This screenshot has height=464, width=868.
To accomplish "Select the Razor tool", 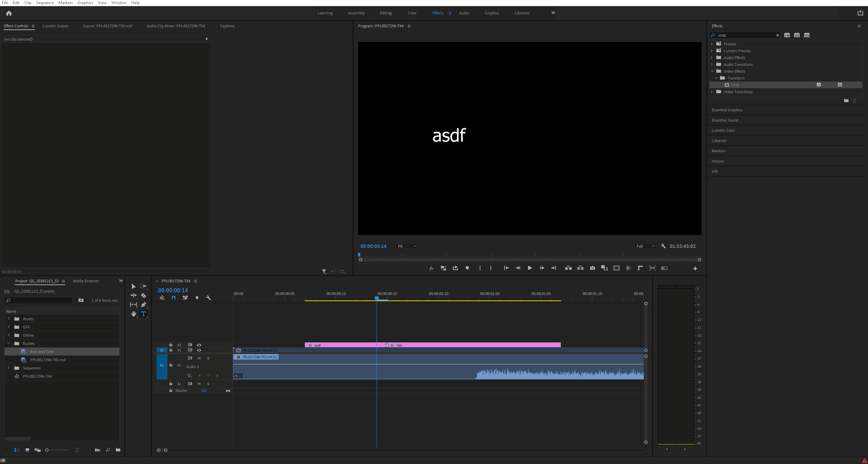I will coord(144,295).
